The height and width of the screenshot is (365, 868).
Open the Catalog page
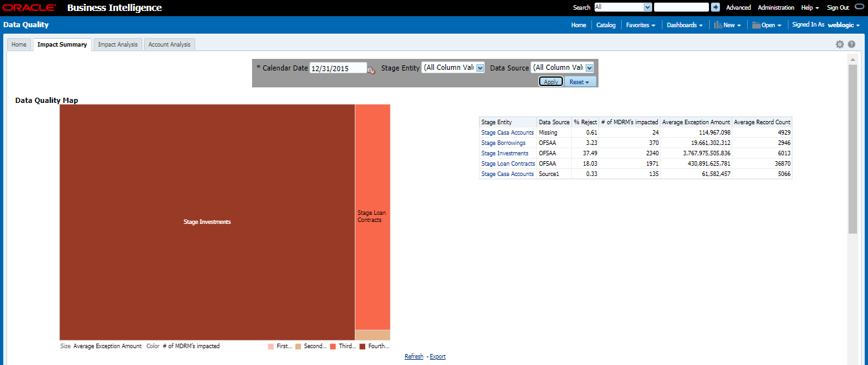tap(606, 25)
